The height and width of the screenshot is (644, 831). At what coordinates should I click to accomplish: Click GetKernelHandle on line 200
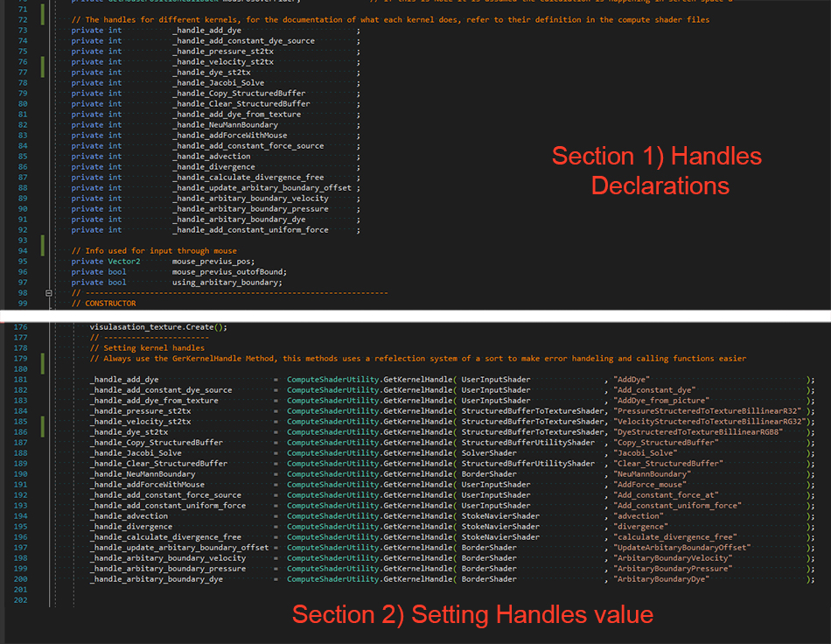pos(417,579)
